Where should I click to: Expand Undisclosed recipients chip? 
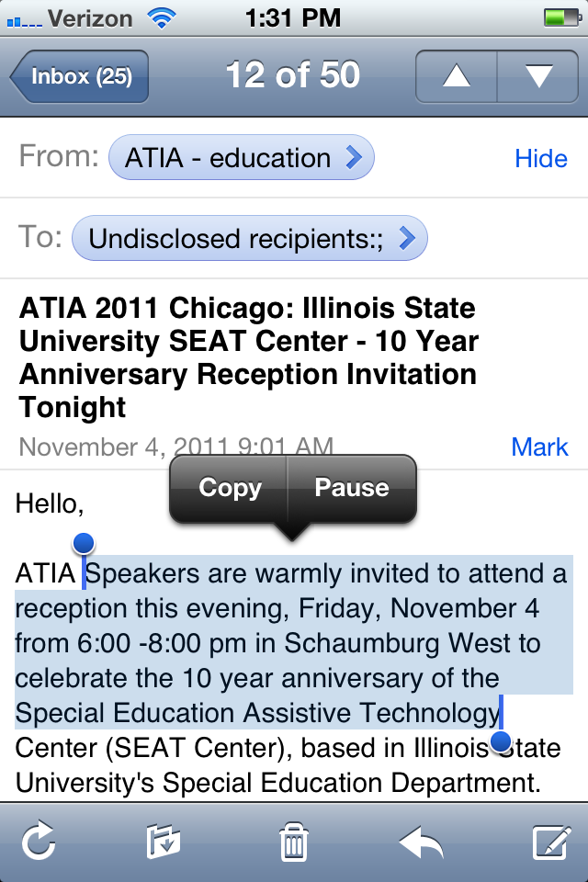coord(250,239)
